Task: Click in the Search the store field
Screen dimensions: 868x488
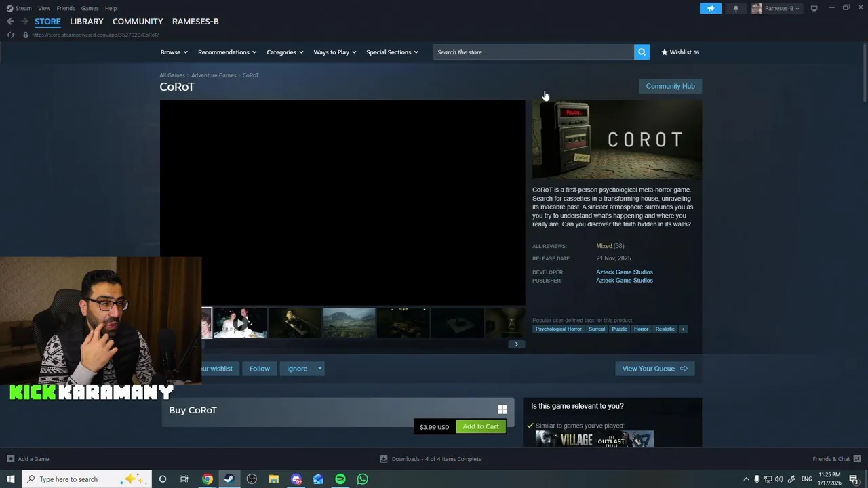Action: (533, 52)
